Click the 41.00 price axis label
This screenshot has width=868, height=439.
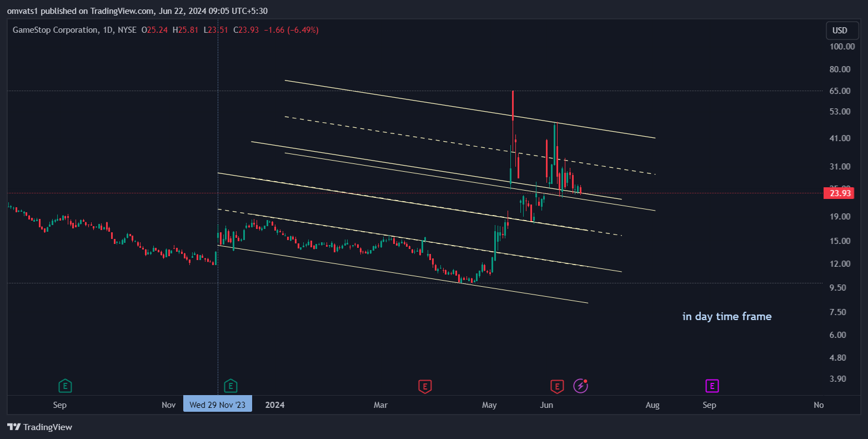click(x=840, y=138)
